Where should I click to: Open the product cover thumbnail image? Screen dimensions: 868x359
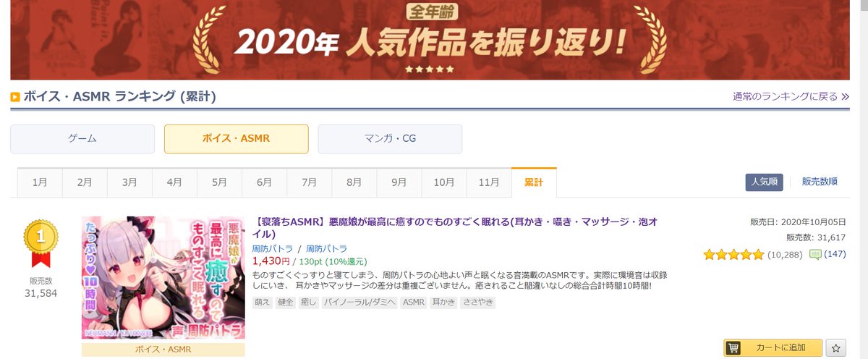tap(163, 278)
